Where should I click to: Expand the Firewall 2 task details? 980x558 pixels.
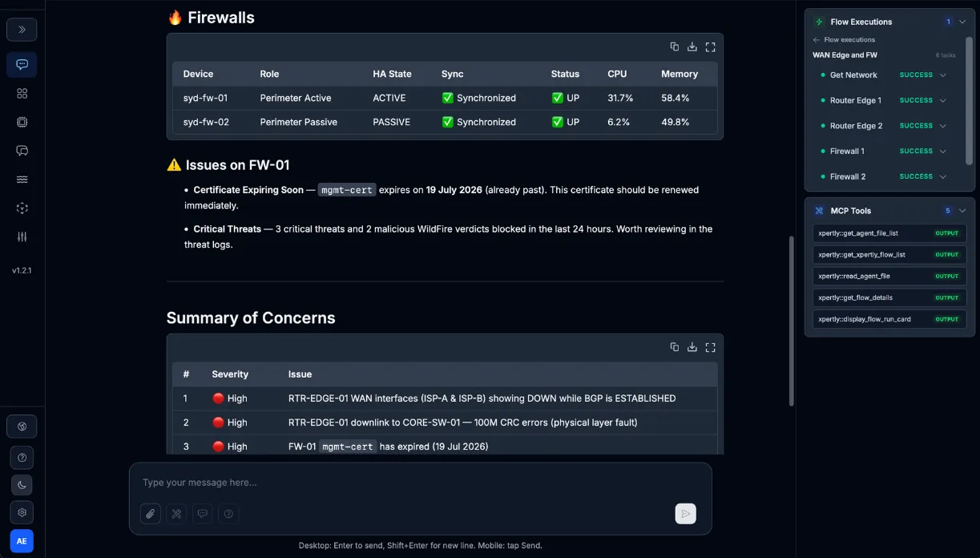point(943,176)
